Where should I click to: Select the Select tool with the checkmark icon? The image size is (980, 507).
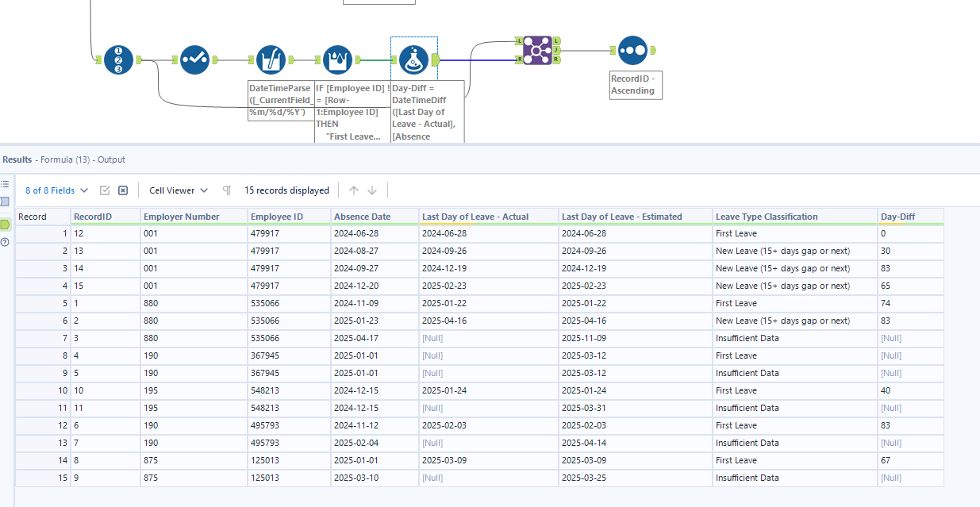click(x=194, y=60)
